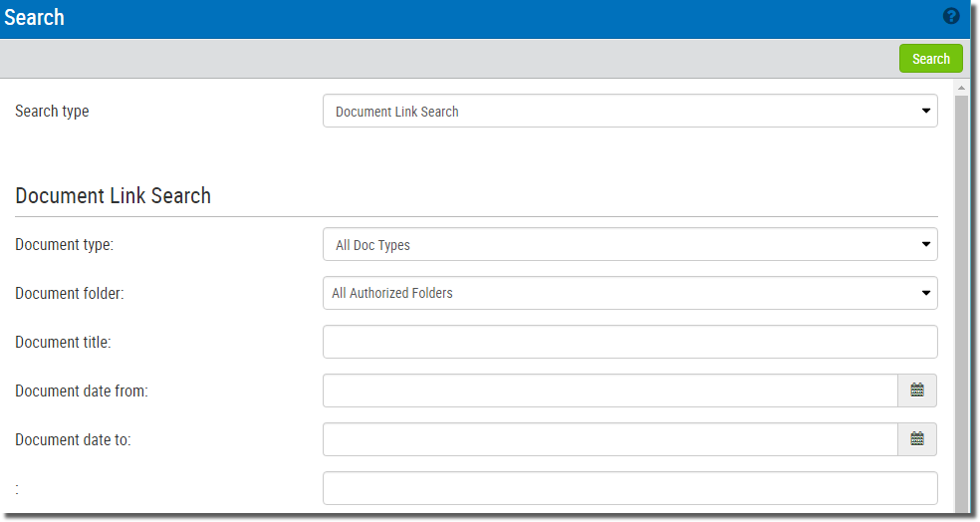Click into the Document date to text field
980x522 pixels.
point(610,439)
